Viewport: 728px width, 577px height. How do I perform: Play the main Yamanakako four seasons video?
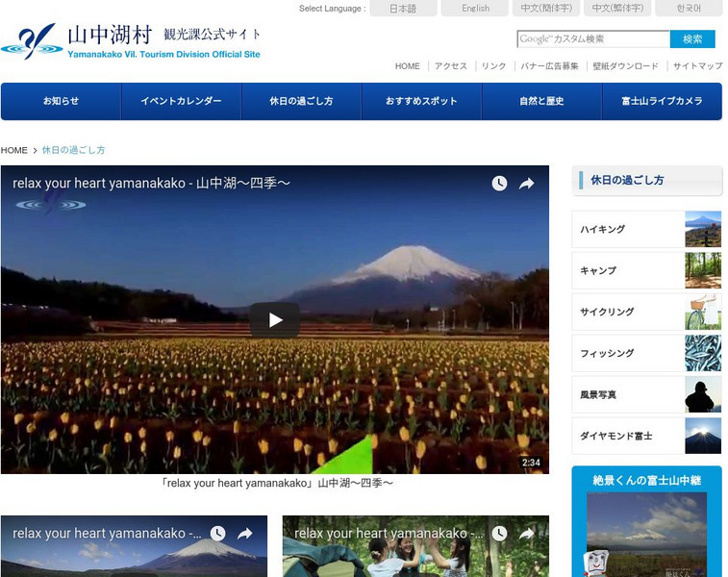[x=275, y=320]
